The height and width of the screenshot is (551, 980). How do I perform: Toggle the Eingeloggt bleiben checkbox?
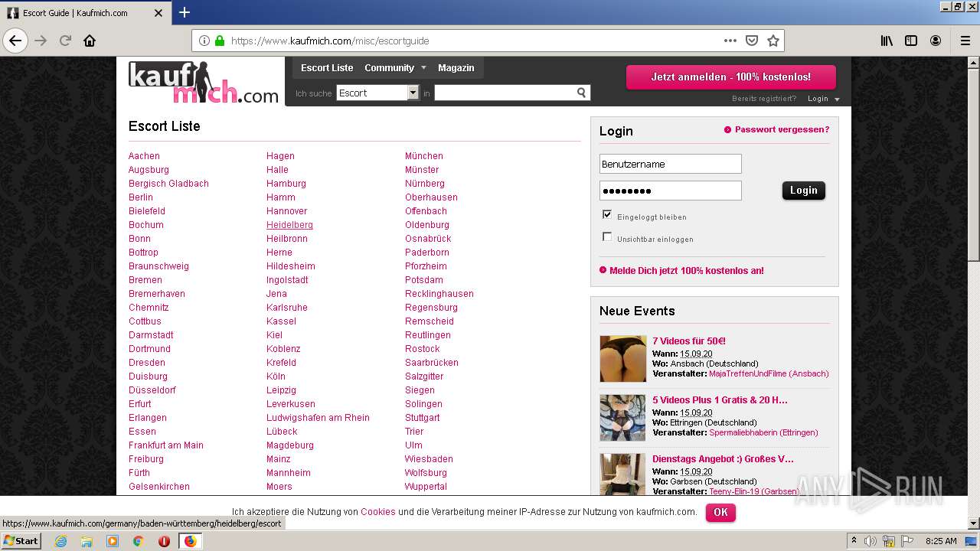pyautogui.click(x=607, y=214)
